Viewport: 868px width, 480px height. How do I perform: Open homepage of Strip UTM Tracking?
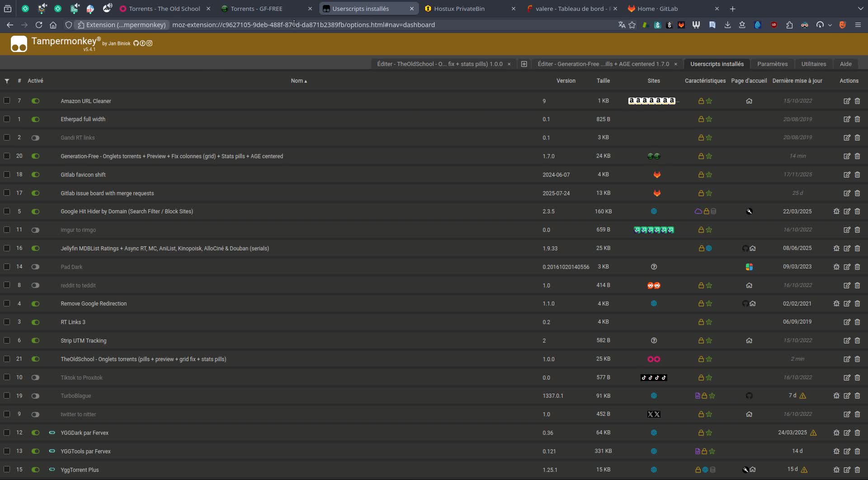point(749,340)
